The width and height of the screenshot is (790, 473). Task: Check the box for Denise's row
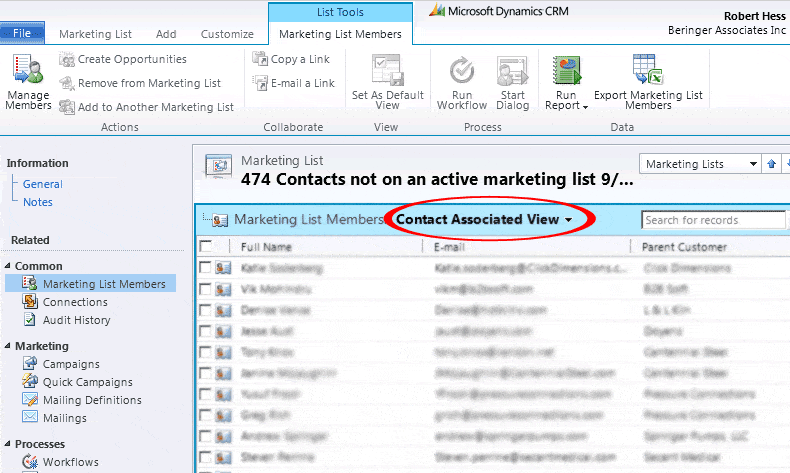point(205,310)
